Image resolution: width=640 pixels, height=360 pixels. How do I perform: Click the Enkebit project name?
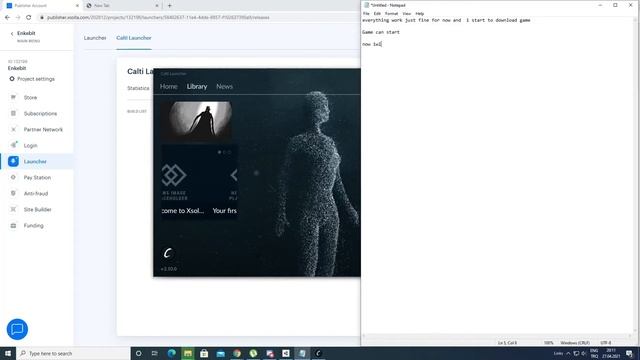17,68
